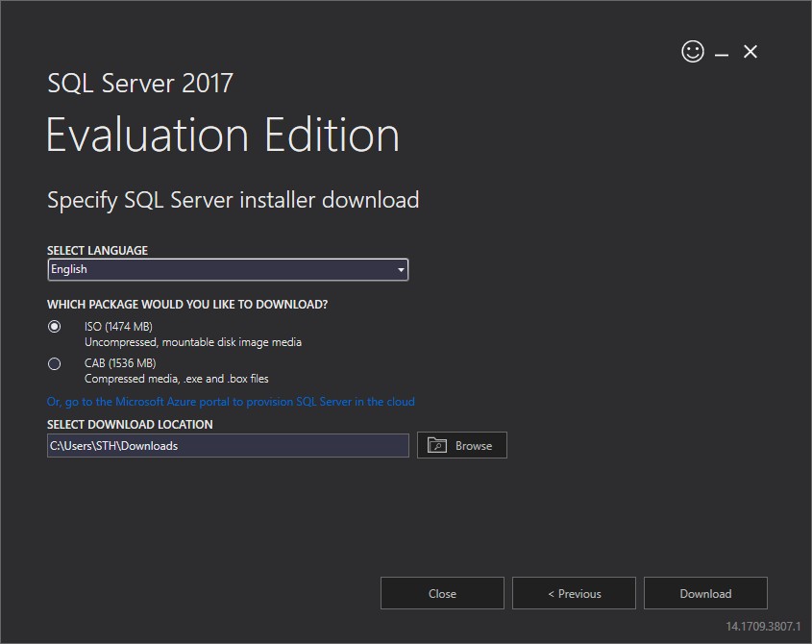Screen dimensions: 812x644
Task: Close the installer with the X icon
Action: tap(750, 51)
